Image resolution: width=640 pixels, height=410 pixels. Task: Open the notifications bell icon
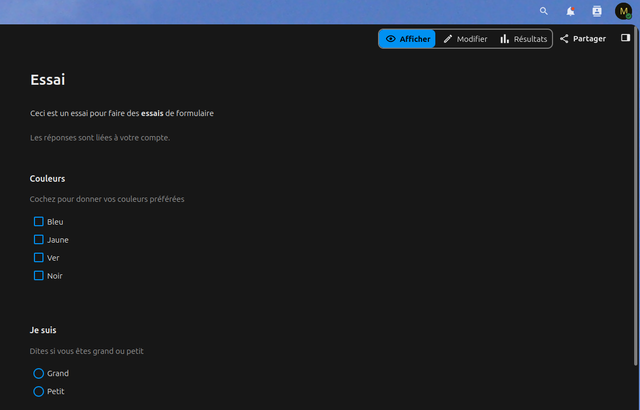pyautogui.click(x=570, y=11)
